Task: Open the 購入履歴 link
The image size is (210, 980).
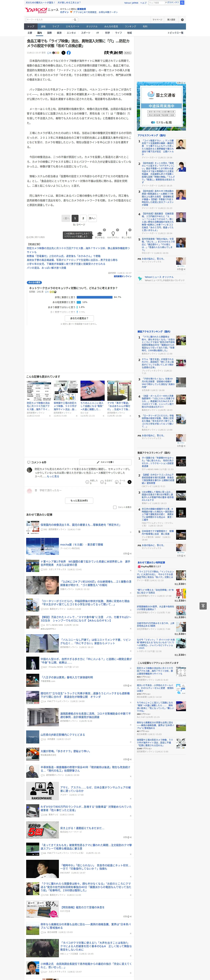Action: pos(171,19)
